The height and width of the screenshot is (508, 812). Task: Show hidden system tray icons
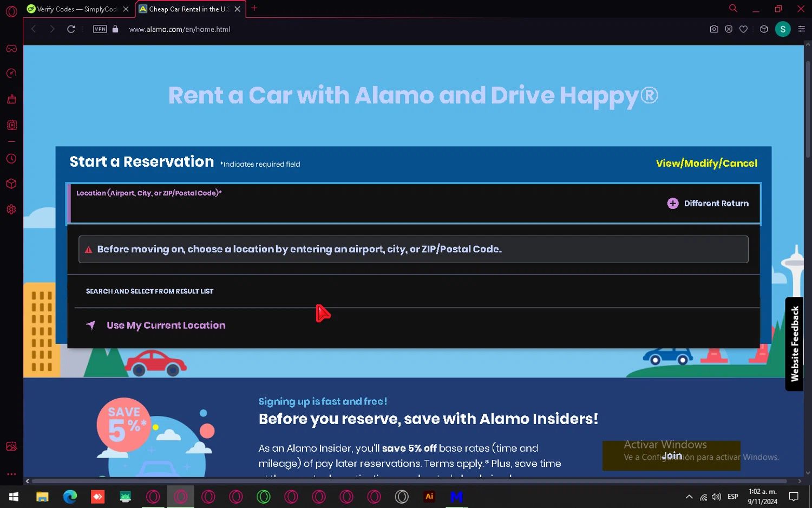coord(689,497)
